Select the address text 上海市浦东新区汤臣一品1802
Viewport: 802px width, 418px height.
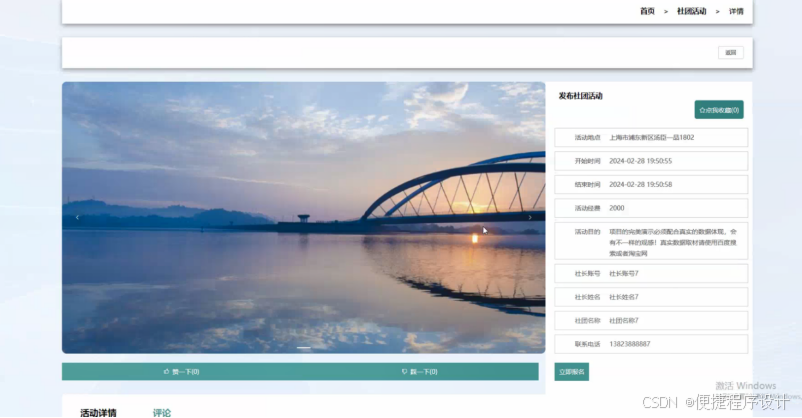[652, 138]
